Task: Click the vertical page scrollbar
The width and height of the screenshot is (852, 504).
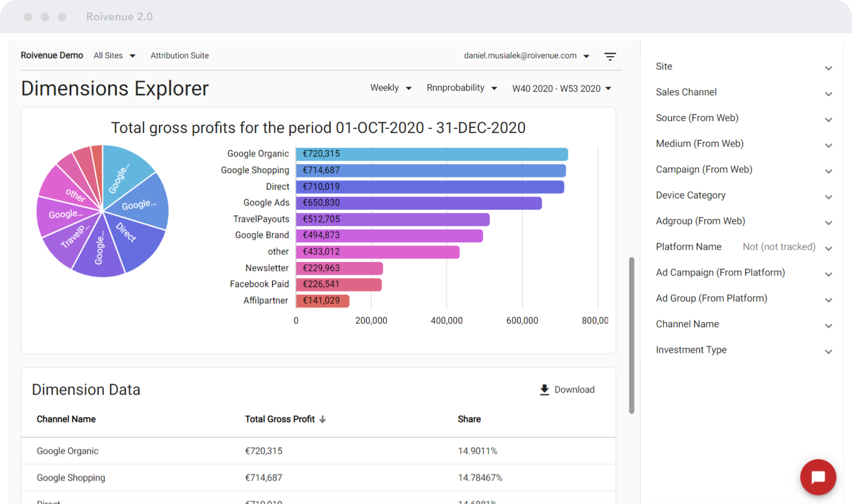Action: point(632,335)
